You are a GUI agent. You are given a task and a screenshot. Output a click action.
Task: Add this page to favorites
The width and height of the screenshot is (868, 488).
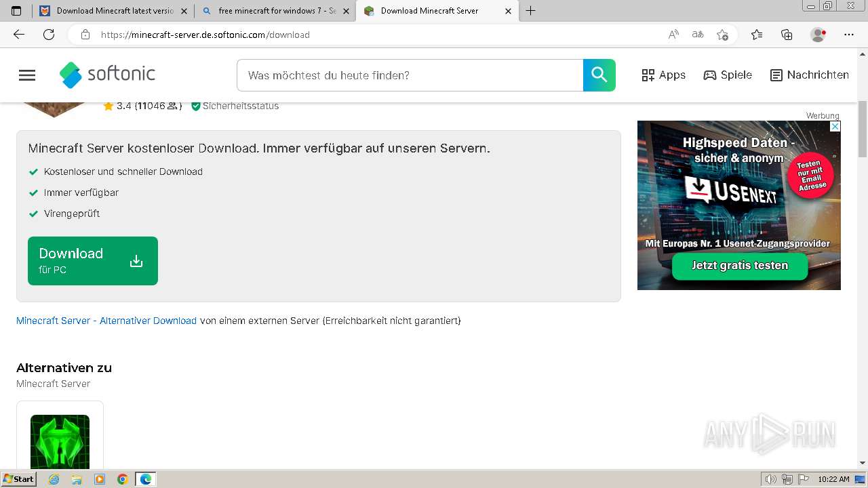tap(722, 35)
